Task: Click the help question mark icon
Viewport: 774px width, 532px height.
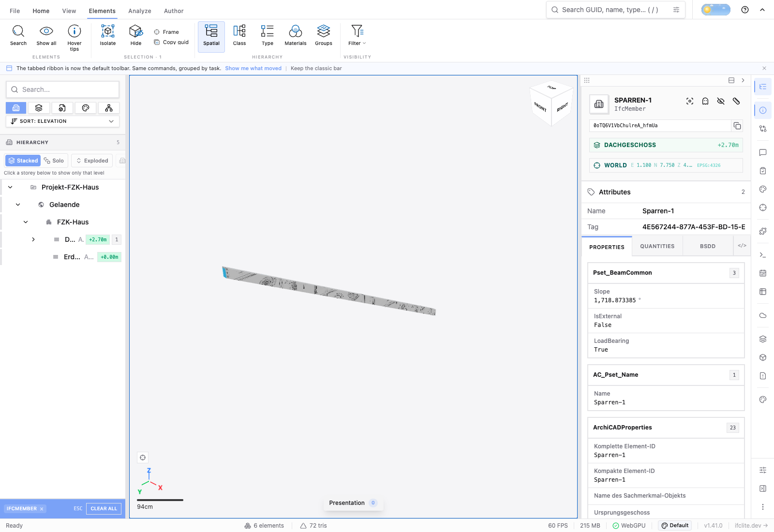Action: pos(745,10)
